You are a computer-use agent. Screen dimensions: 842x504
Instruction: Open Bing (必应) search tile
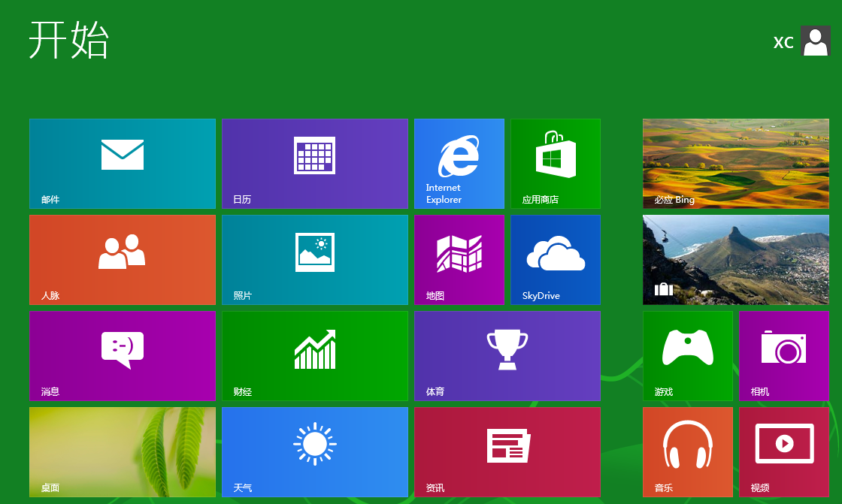(735, 163)
